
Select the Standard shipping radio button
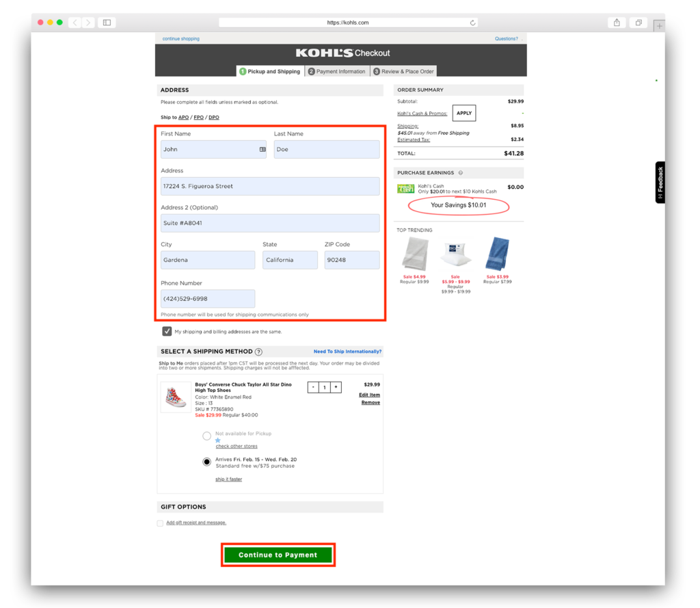pyautogui.click(x=206, y=462)
